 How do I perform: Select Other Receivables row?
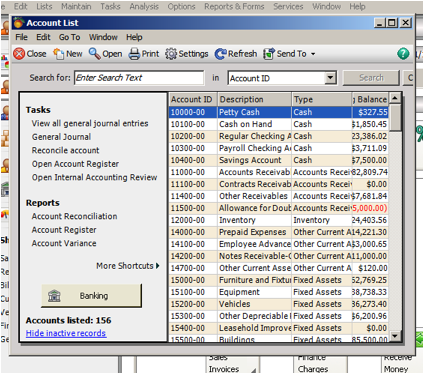point(278,196)
